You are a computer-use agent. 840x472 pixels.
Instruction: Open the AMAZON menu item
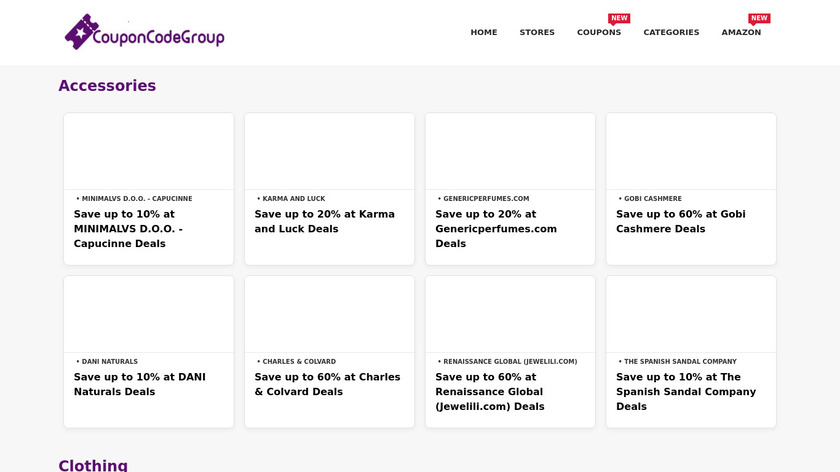741,32
